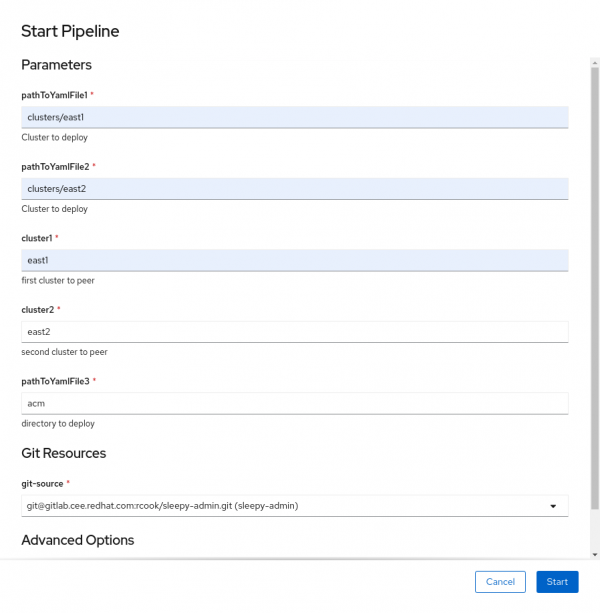Select the cluster1 text field
Viewport: 600px width, 613px height.
pos(294,260)
